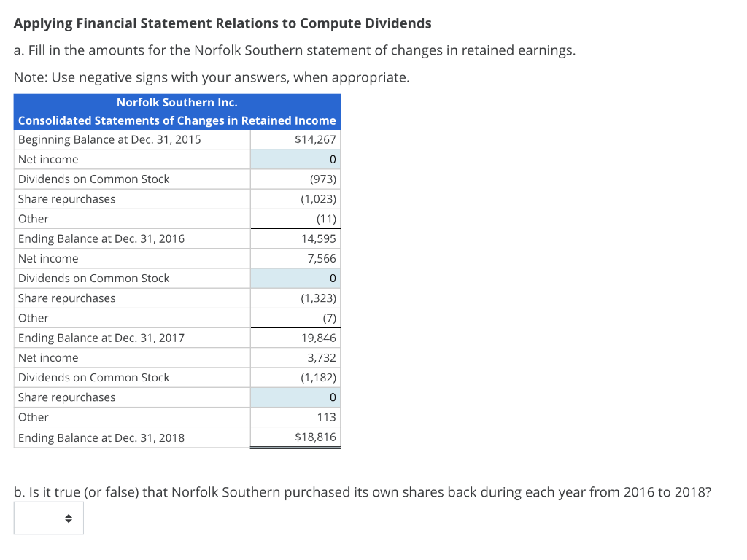Click the 'Applying Financial Statement Relations' heading
747x560 pixels.
[x=222, y=23]
